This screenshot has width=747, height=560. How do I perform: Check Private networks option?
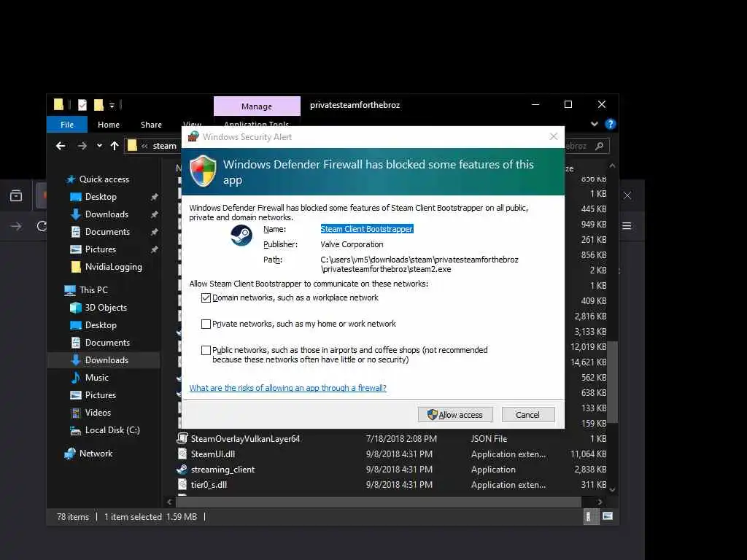(x=206, y=324)
